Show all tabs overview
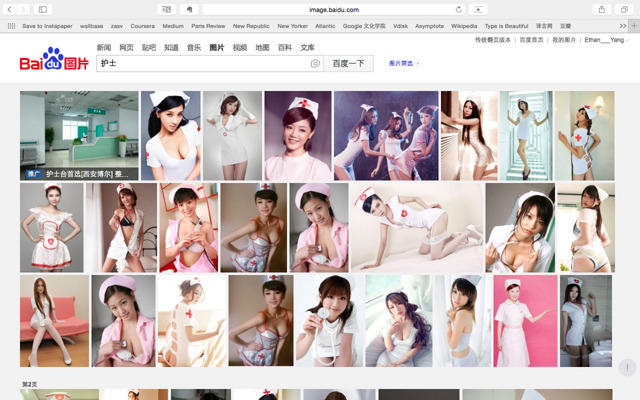640x400 pixels. tap(624, 9)
